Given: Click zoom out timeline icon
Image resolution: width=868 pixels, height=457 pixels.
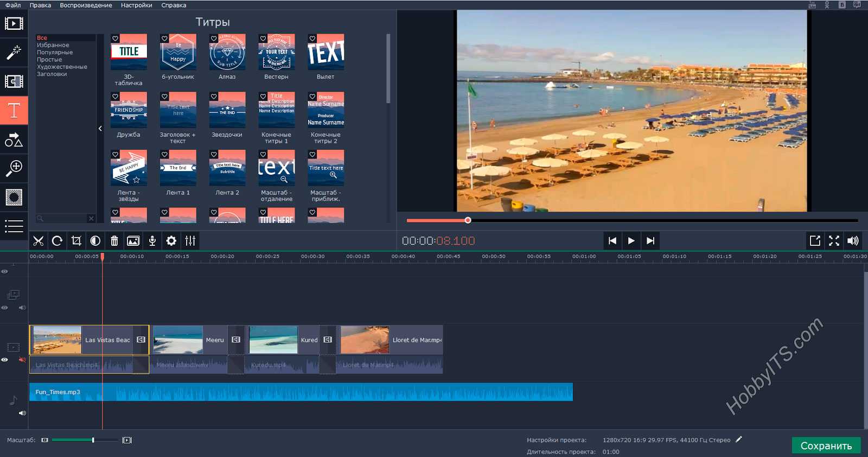Looking at the screenshot, I should pos(44,440).
